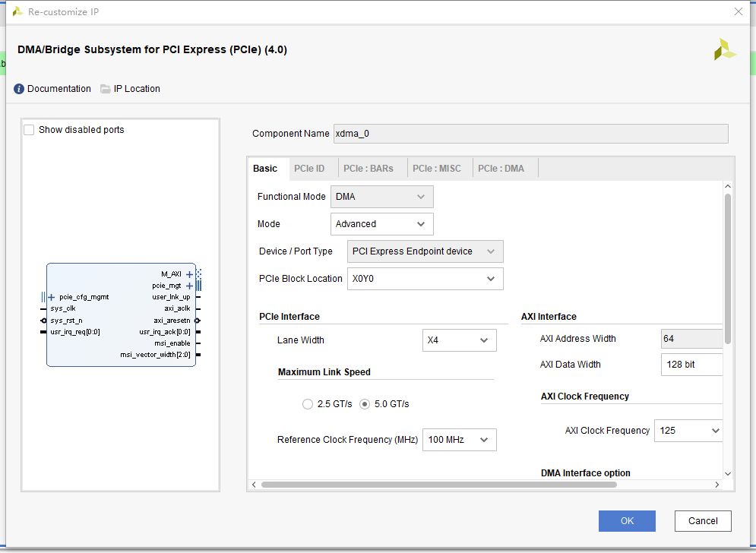This screenshot has width=756, height=553.
Task: Open the IP Location link
Action: click(x=137, y=89)
